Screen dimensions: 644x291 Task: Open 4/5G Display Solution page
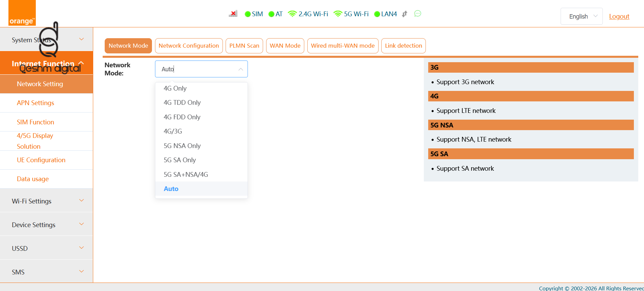tap(47, 141)
